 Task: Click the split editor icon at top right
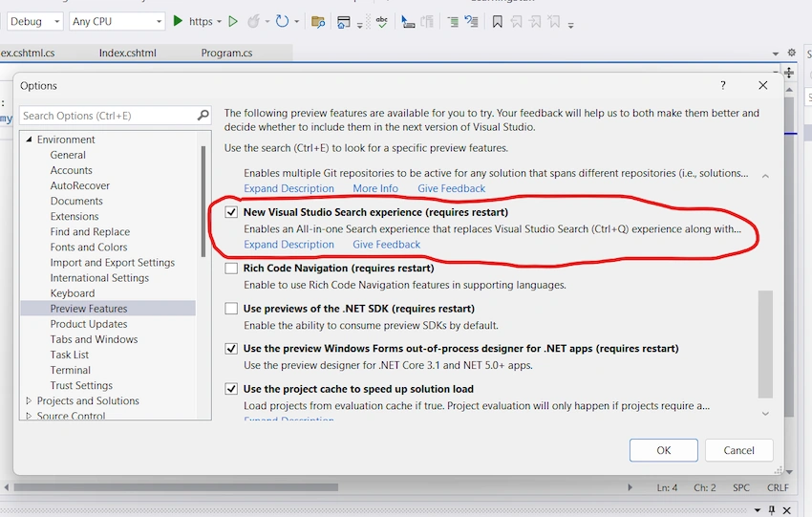pyautogui.click(x=789, y=73)
